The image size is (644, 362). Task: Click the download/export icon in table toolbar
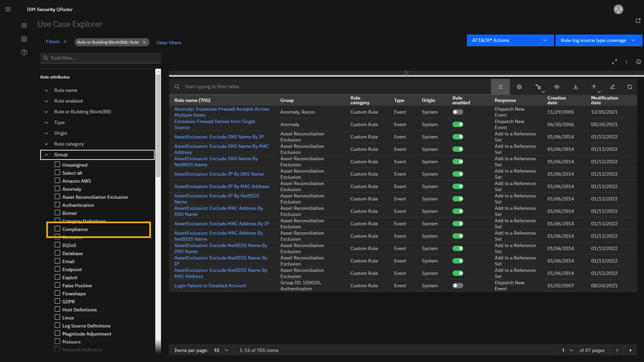coord(576,87)
